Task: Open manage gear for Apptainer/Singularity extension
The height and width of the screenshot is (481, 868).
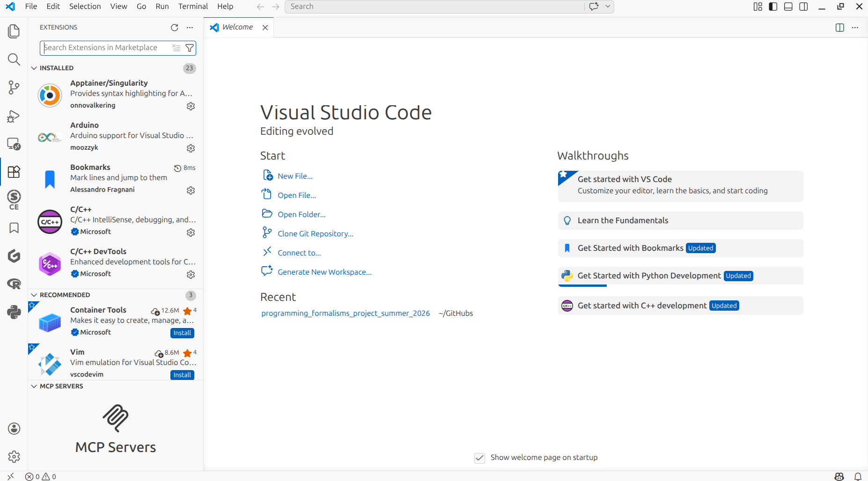Action: [x=191, y=106]
